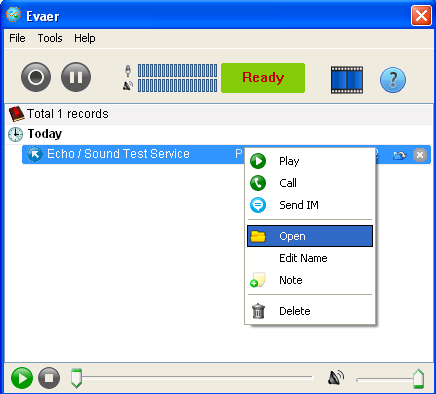Open help via blue question mark icon
Image resolution: width=436 pixels, height=394 pixels.
pos(393,80)
